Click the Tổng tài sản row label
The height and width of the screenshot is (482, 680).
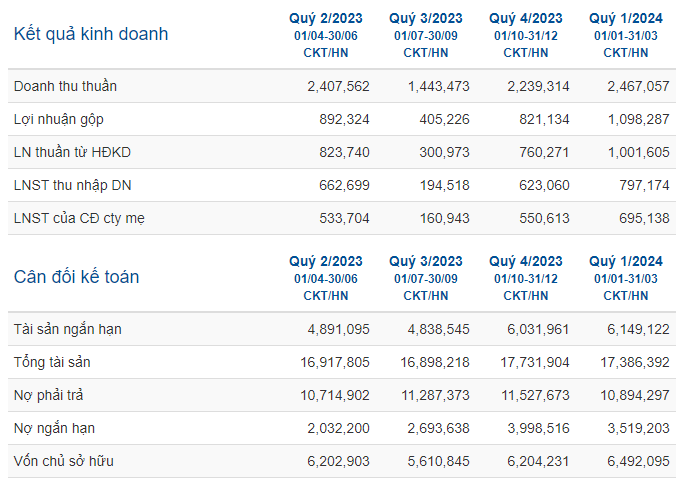coord(52,362)
